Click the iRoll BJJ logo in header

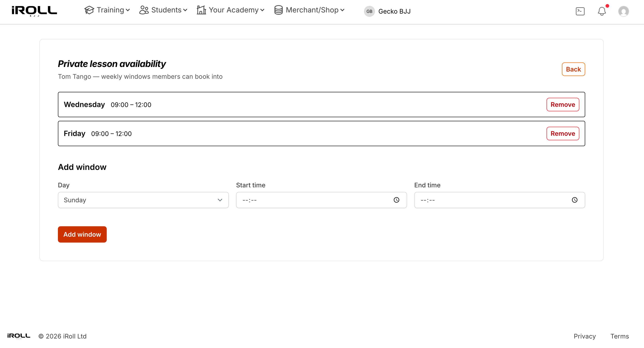pyautogui.click(x=34, y=11)
